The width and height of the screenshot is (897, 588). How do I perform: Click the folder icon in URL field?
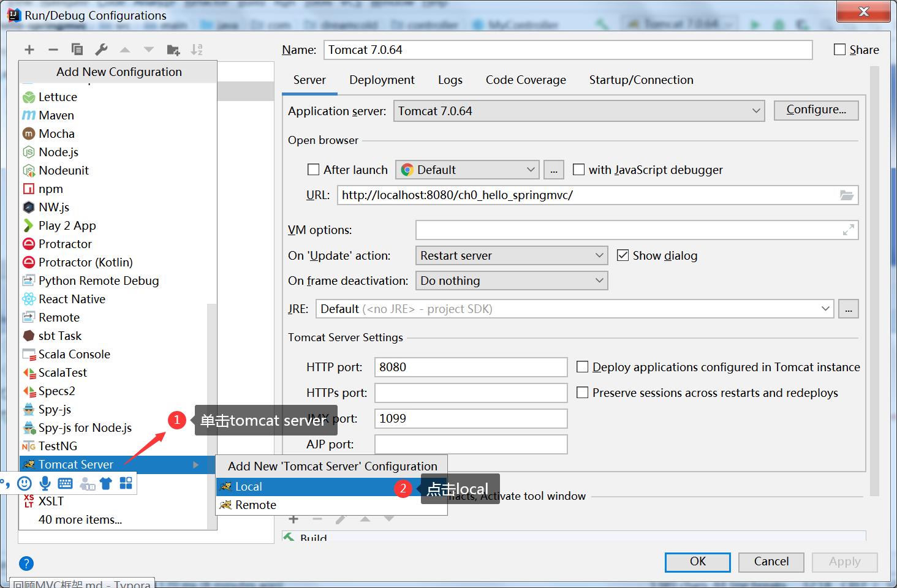(x=846, y=195)
